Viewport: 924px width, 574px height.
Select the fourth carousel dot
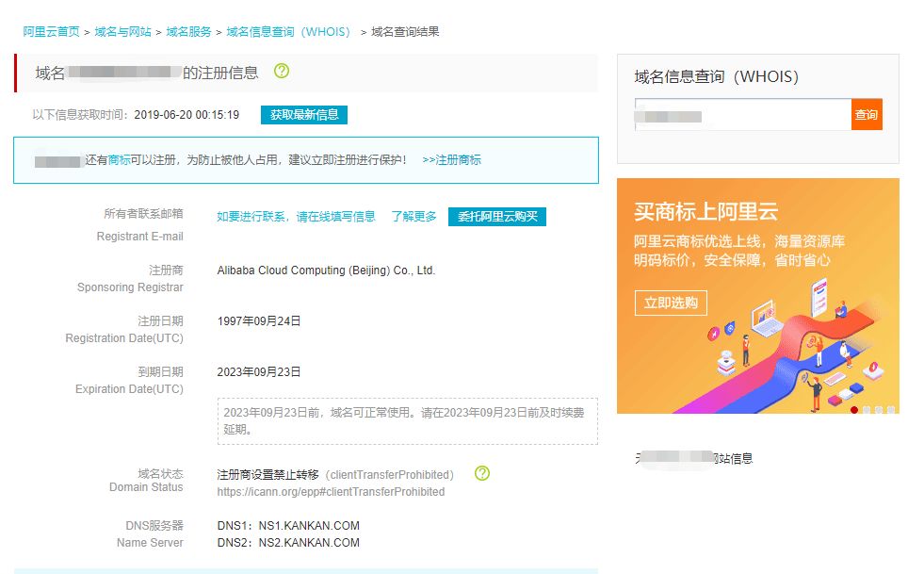coord(890,410)
